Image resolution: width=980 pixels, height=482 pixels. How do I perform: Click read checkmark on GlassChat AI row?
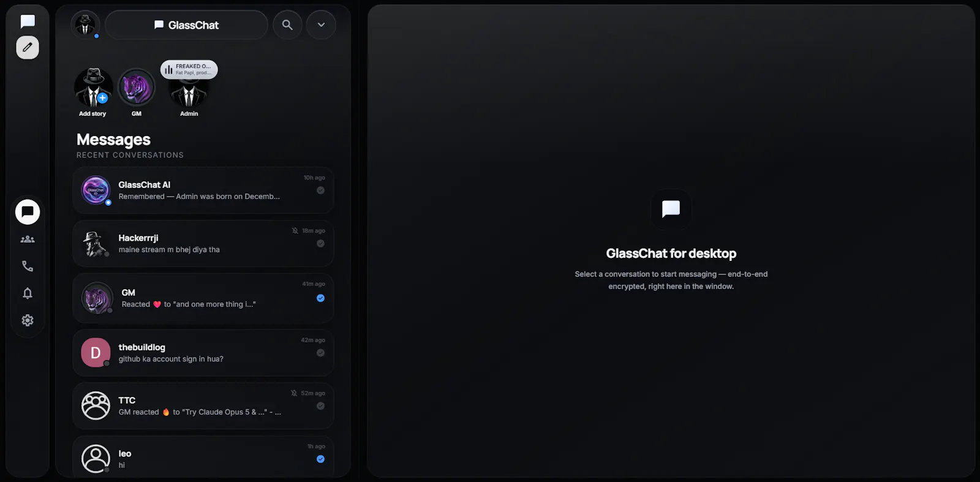[320, 190]
